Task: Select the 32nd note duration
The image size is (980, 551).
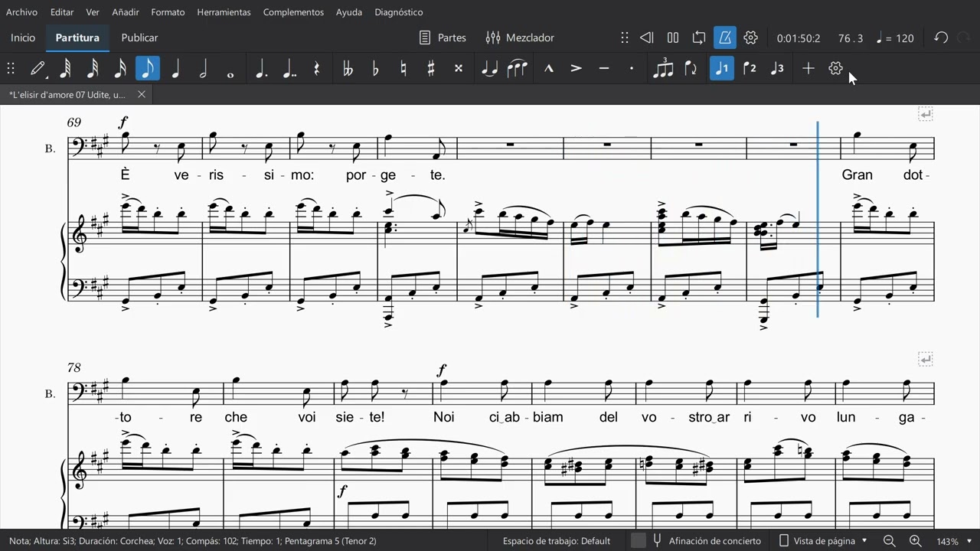Action: pyautogui.click(x=93, y=68)
